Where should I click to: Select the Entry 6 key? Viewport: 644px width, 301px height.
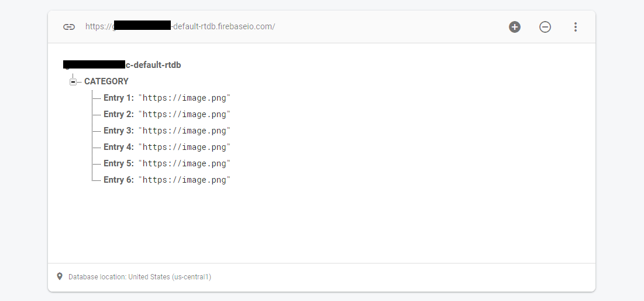click(x=119, y=180)
